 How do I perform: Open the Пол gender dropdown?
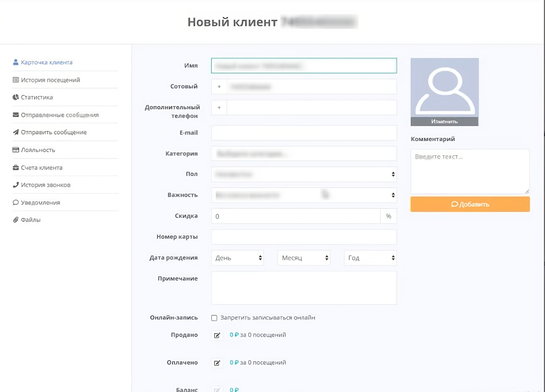coord(304,174)
